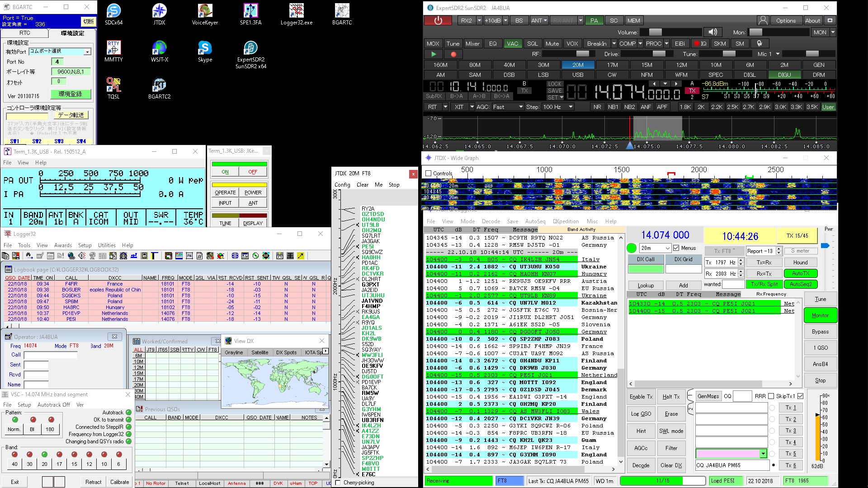The height and width of the screenshot is (488, 868).
Task: Open the MON dropdown arrow
Action: pos(833,32)
